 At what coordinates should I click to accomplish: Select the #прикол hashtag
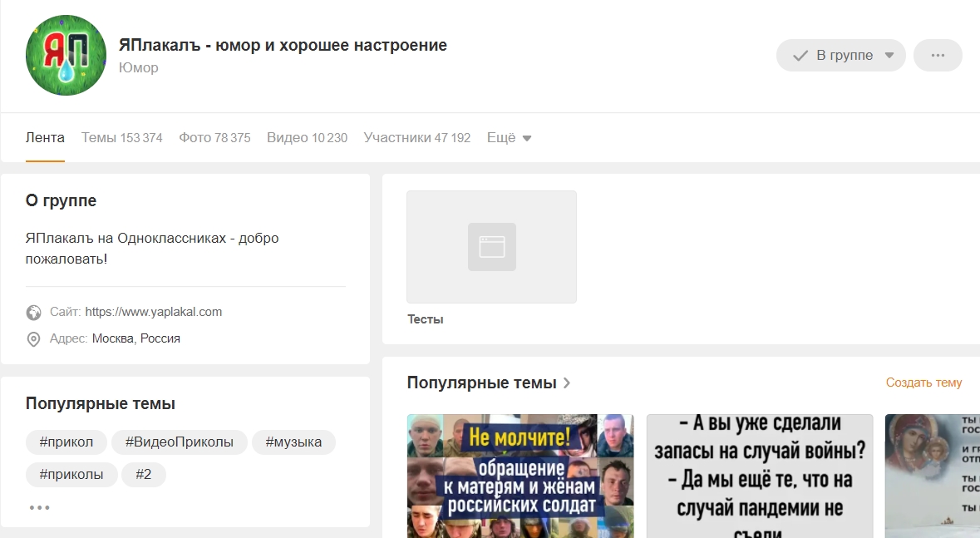click(66, 442)
